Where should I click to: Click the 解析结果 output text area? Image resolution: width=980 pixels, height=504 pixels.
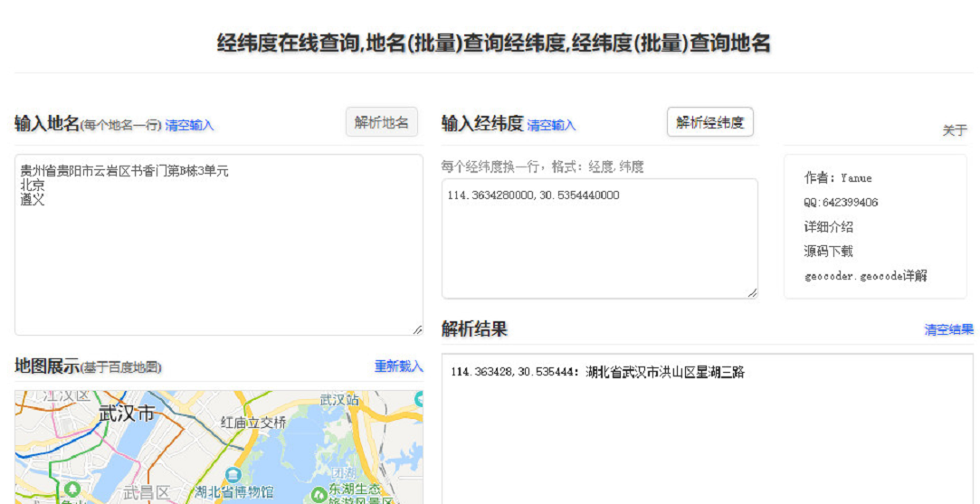707,434
